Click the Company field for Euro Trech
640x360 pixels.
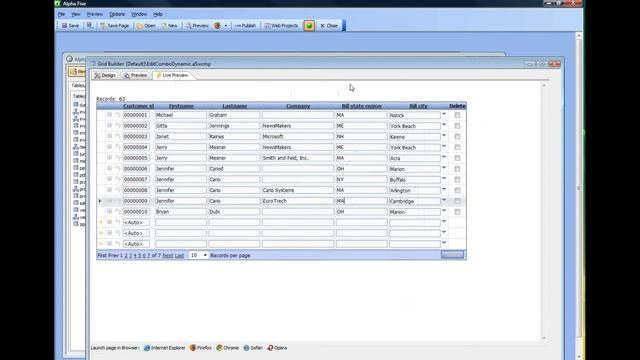pyautogui.click(x=298, y=201)
